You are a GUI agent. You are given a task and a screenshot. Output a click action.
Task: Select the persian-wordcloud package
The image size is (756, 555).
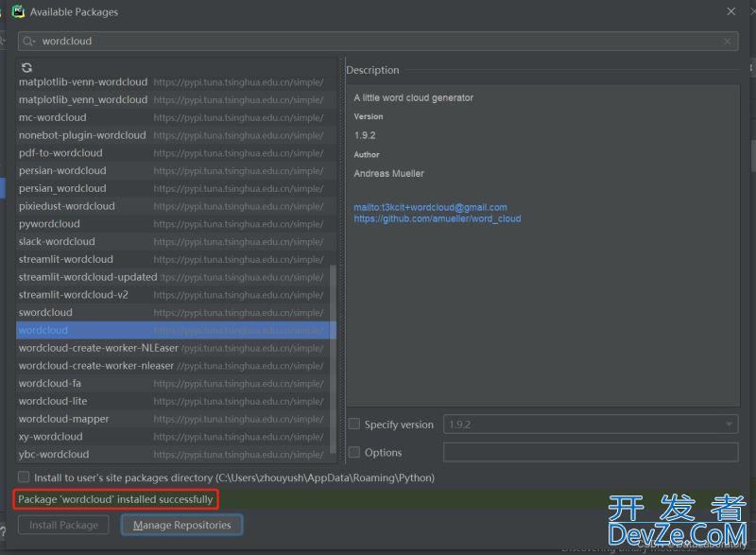(176, 171)
